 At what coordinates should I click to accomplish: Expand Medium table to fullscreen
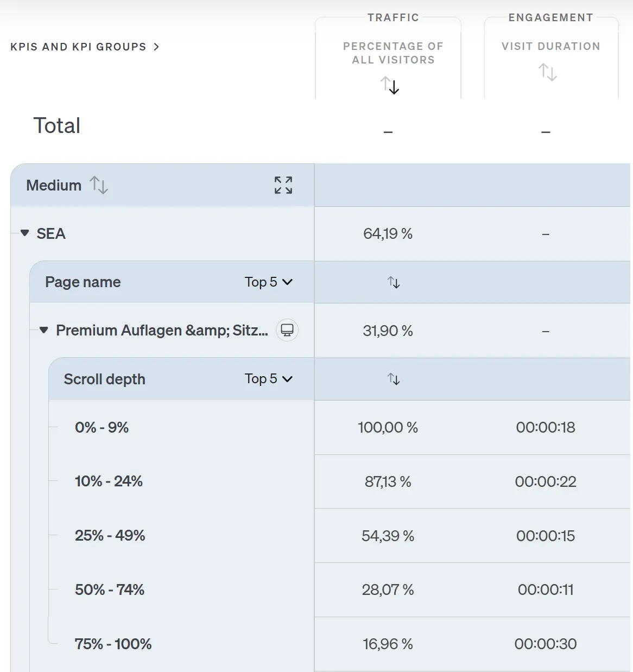283,185
